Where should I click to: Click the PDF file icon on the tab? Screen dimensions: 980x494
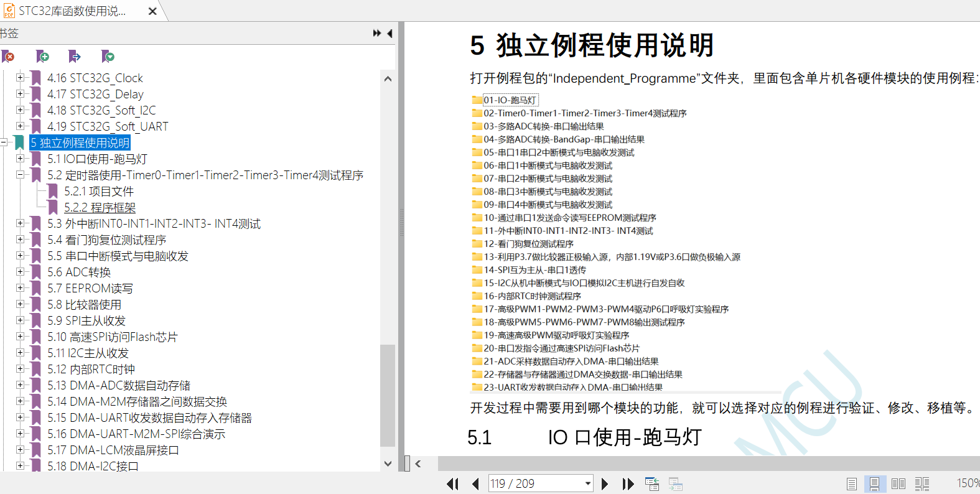pyautogui.click(x=9, y=11)
